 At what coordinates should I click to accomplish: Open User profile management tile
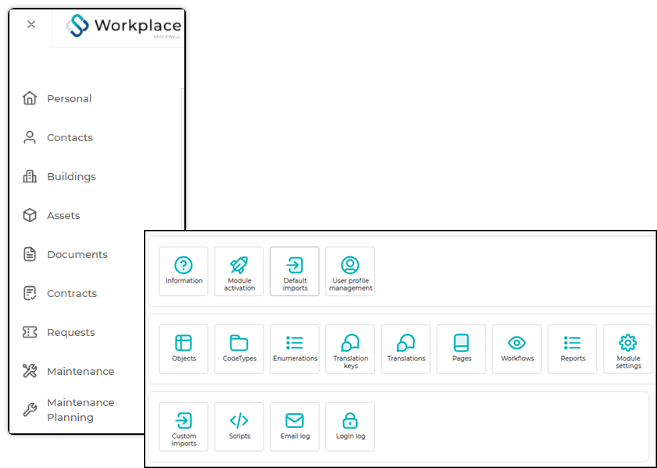tap(350, 271)
